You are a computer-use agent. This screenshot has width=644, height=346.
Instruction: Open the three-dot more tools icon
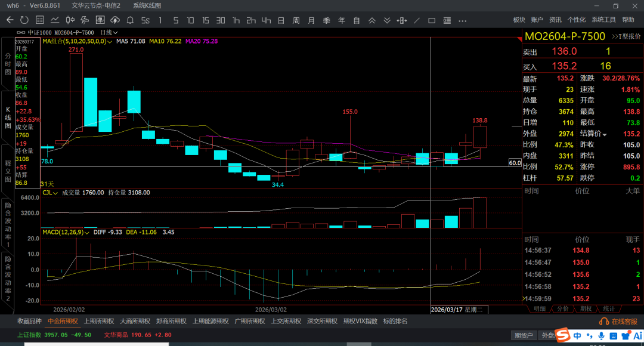coord(462,20)
